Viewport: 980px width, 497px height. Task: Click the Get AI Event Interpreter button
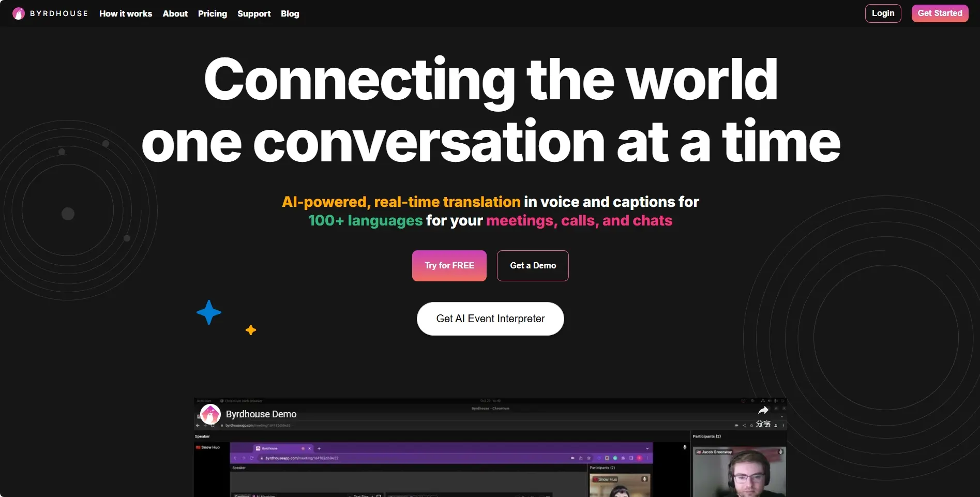[x=490, y=319]
